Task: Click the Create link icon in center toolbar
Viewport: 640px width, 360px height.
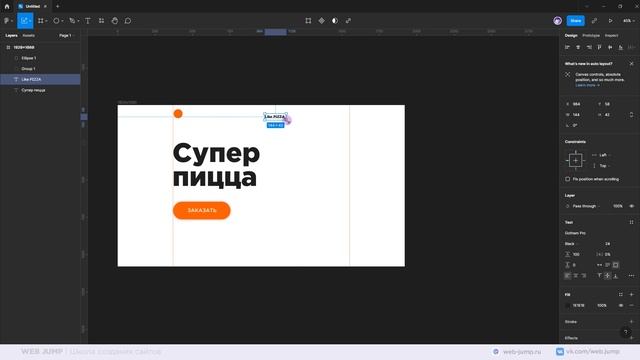Action: point(348,20)
